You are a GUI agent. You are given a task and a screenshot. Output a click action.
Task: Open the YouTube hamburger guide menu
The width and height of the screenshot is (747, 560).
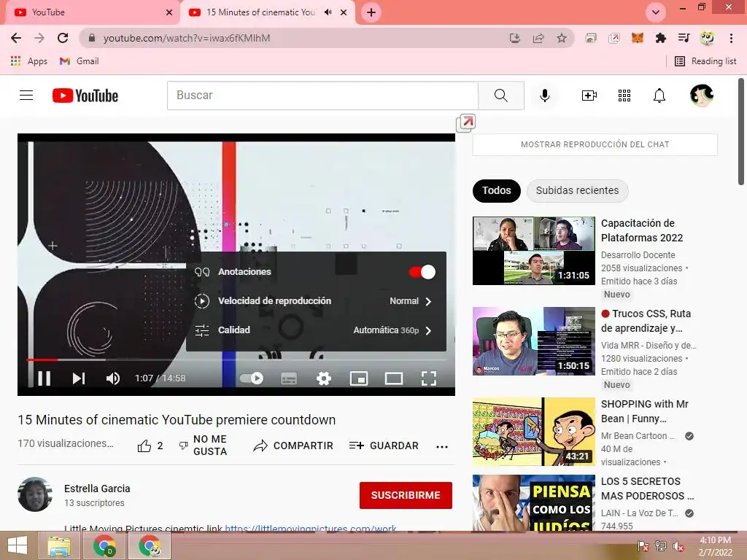(26, 96)
